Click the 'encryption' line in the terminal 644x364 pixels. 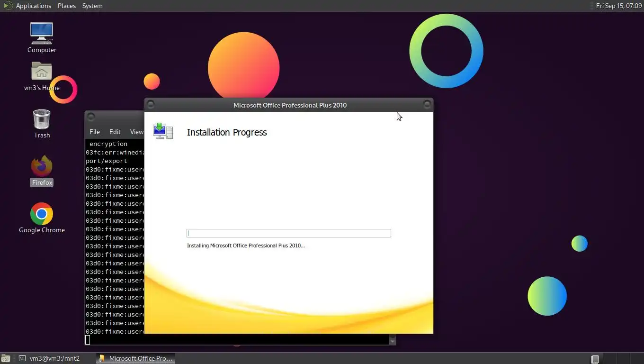108,144
